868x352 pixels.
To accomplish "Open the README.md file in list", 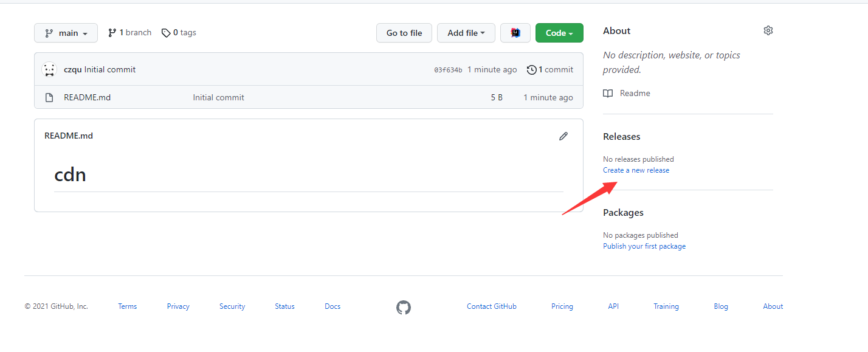I will pyautogui.click(x=87, y=97).
